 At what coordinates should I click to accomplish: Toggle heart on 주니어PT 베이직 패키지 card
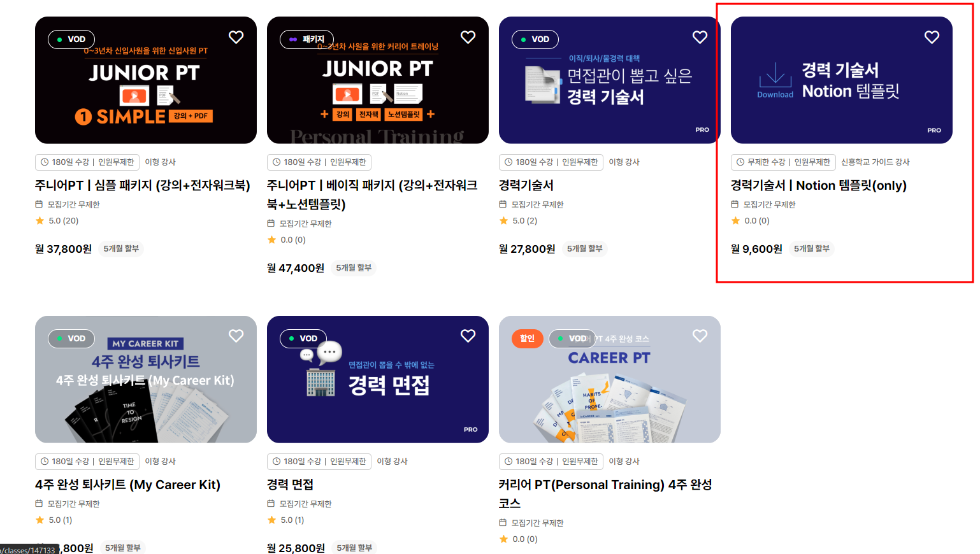click(x=468, y=38)
